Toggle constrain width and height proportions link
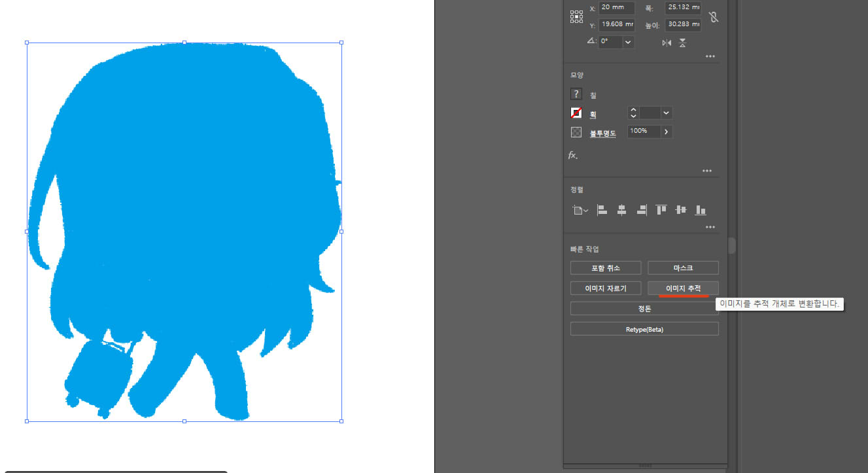The width and height of the screenshot is (868, 473). point(714,17)
